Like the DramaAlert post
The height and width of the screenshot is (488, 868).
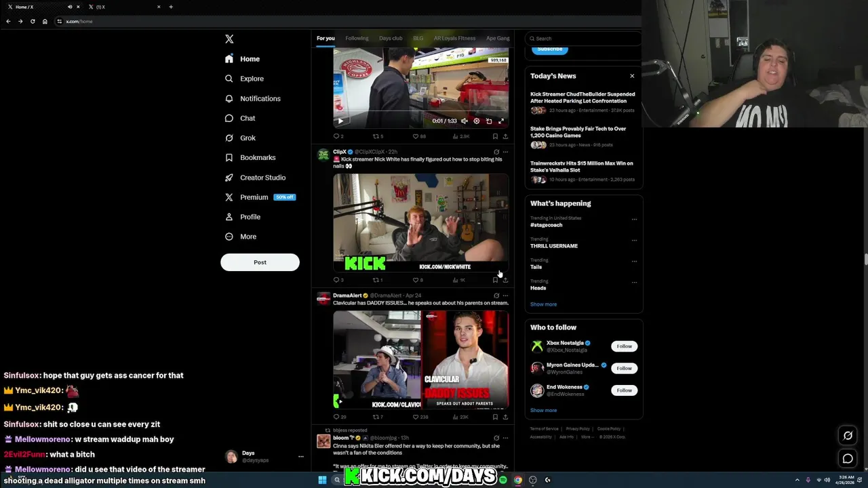coord(420,417)
